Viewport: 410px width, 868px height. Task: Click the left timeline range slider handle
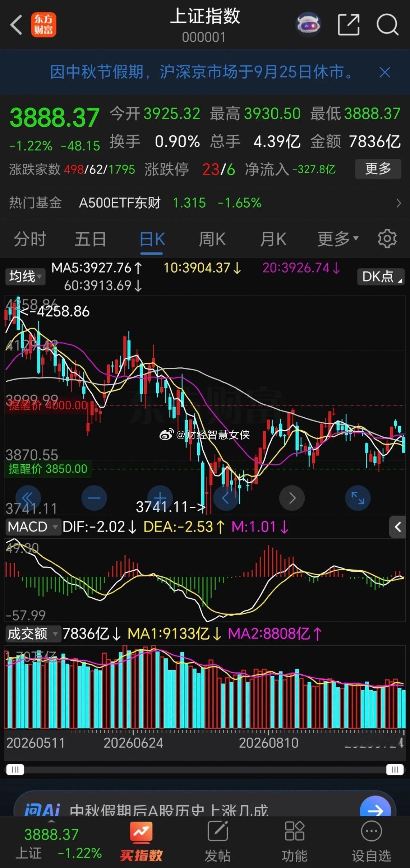point(15,770)
